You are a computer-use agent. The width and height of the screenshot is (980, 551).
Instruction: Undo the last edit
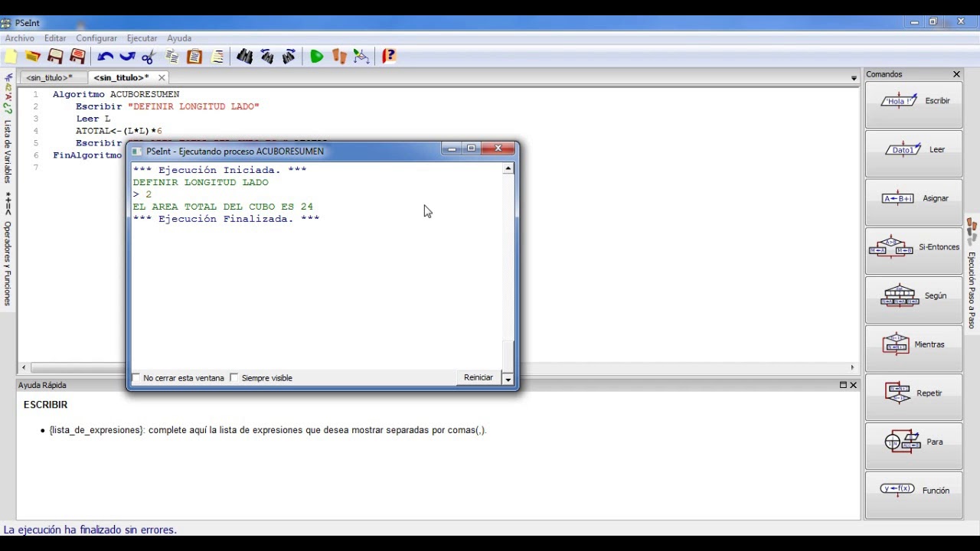pos(106,57)
